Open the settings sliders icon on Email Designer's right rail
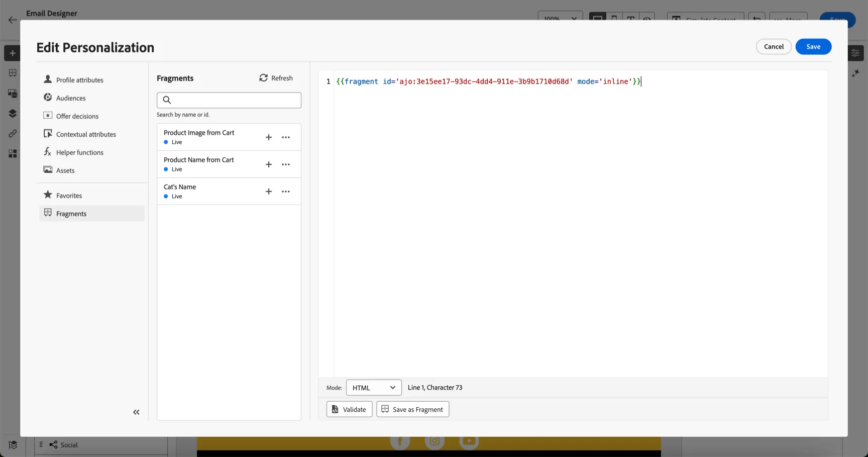 pyautogui.click(x=855, y=53)
